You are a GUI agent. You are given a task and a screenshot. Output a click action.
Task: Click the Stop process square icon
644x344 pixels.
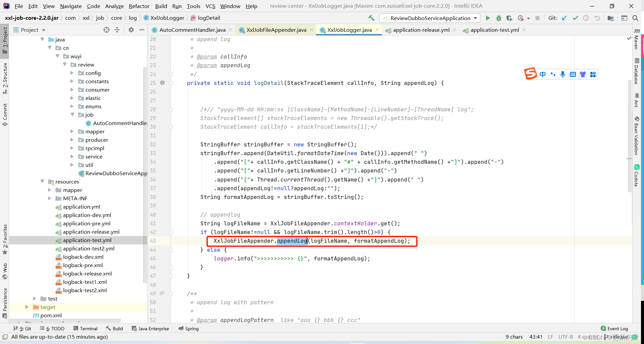537,18
